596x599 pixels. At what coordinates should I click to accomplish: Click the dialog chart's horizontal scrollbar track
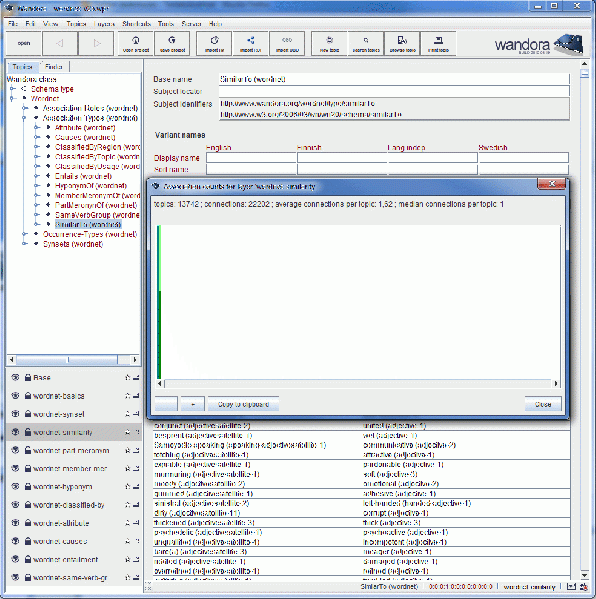358,383
